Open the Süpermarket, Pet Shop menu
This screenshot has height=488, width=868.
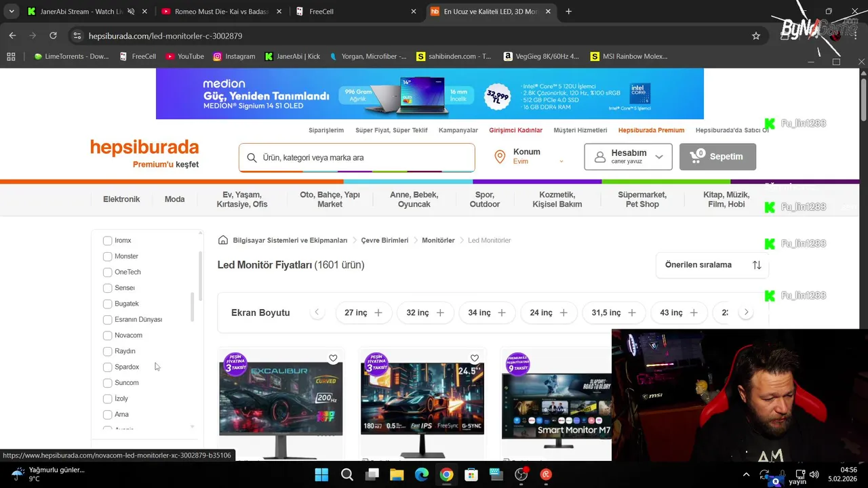click(642, 199)
